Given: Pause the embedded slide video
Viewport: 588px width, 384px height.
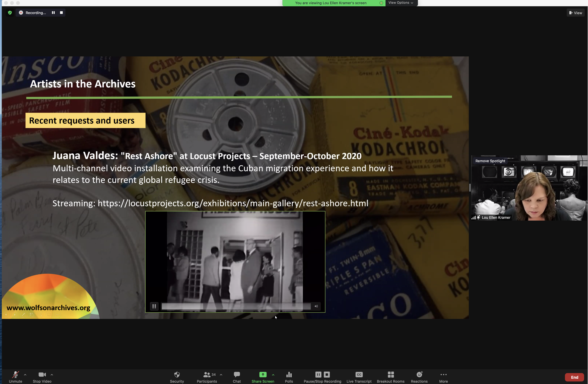Looking at the screenshot, I should [x=154, y=306].
